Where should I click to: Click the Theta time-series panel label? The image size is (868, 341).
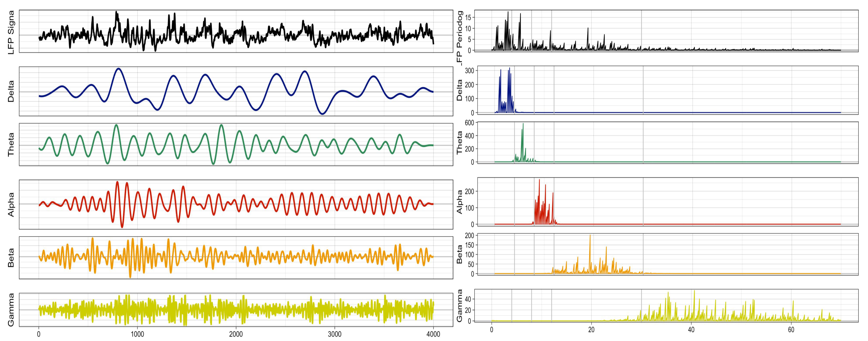[11, 144]
